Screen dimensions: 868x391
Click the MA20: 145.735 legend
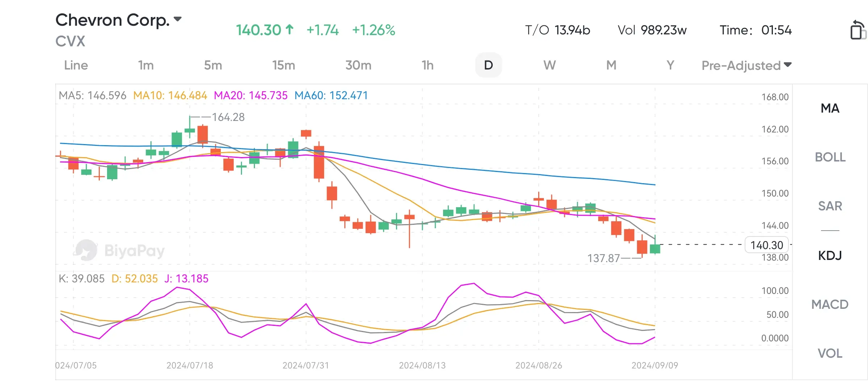(251, 96)
